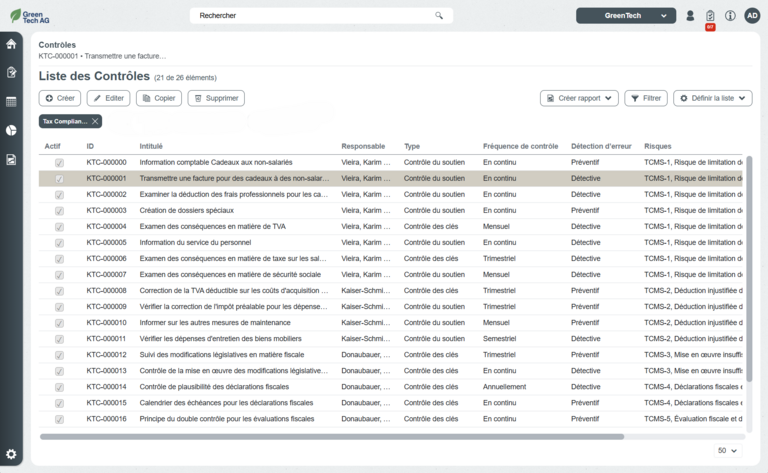Viewport: 768px width, 473px height.
Task: Toggle Actif checkbox for KTC-000008
Action: (x=59, y=291)
